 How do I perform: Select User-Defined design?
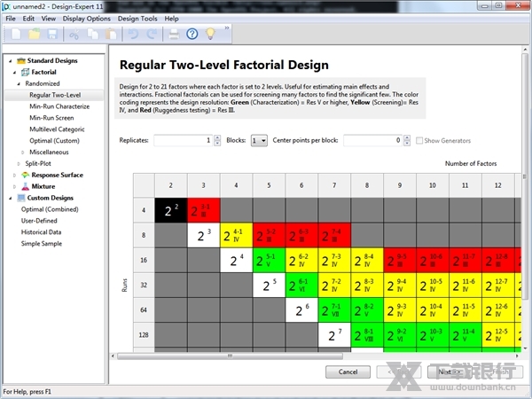point(39,221)
